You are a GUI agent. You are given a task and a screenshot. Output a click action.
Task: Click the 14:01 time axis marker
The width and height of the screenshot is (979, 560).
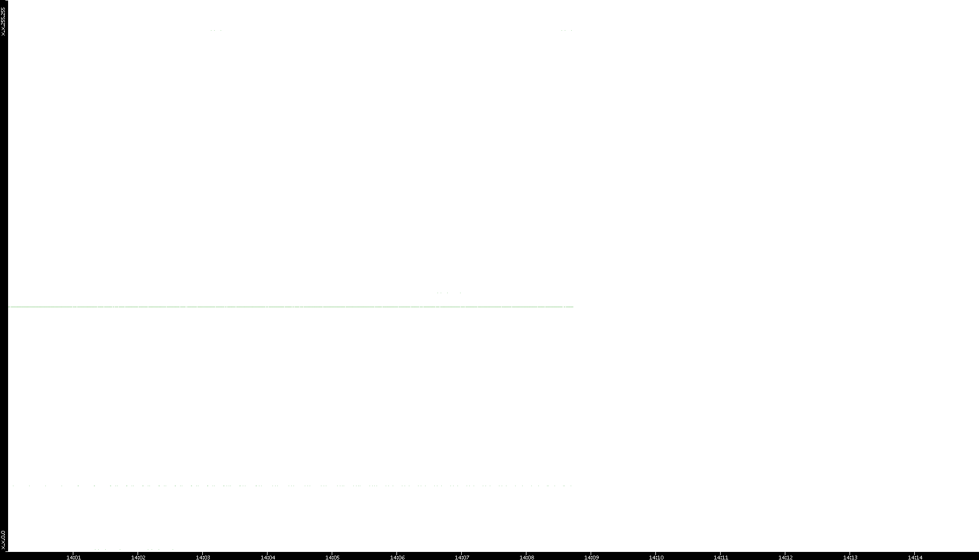pyautogui.click(x=74, y=557)
